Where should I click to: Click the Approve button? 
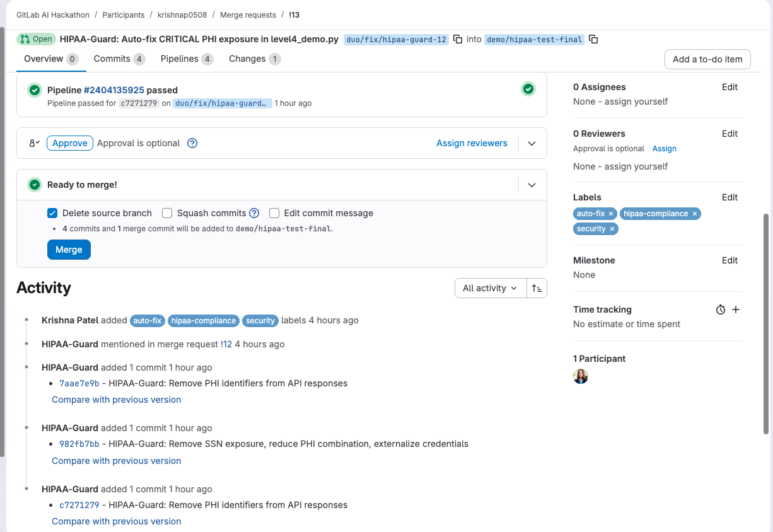tap(70, 143)
